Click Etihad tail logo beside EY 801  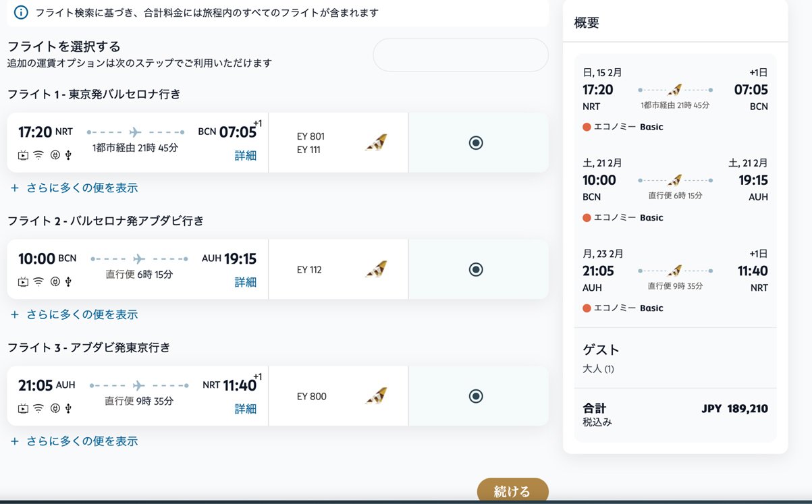376,143
